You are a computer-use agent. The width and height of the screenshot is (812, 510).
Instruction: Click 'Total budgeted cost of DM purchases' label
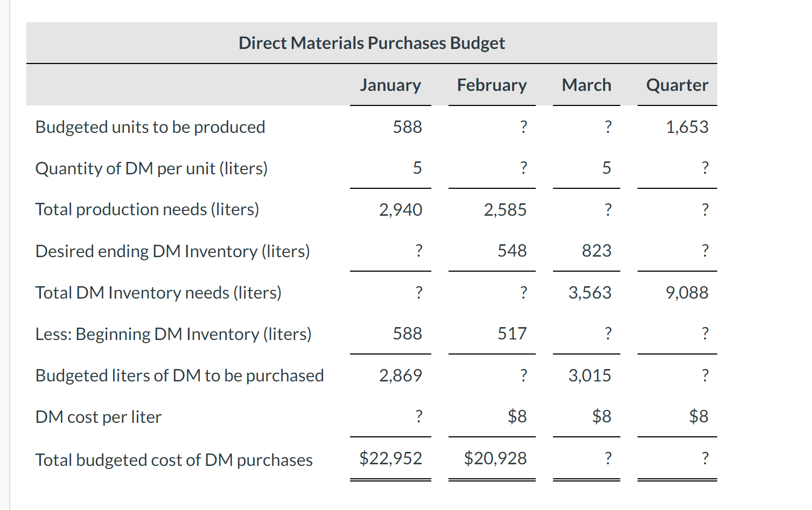[174, 460]
